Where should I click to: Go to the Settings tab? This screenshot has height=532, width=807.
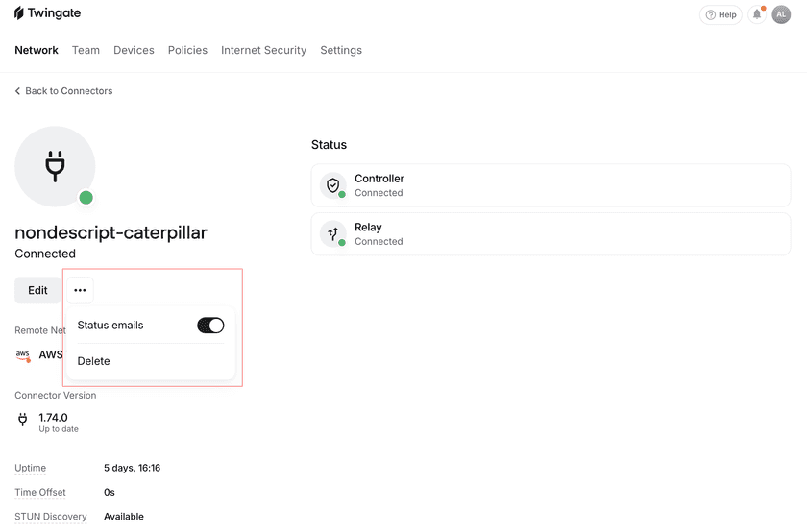tap(341, 50)
